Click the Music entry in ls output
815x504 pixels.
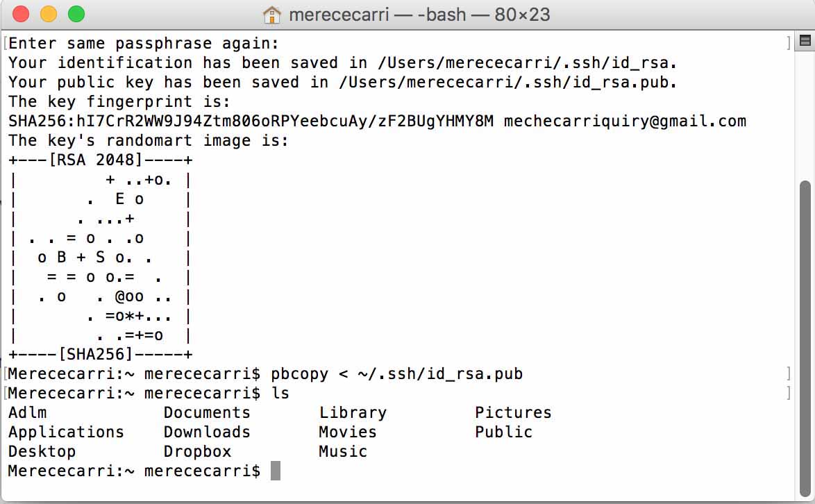coord(343,451)
